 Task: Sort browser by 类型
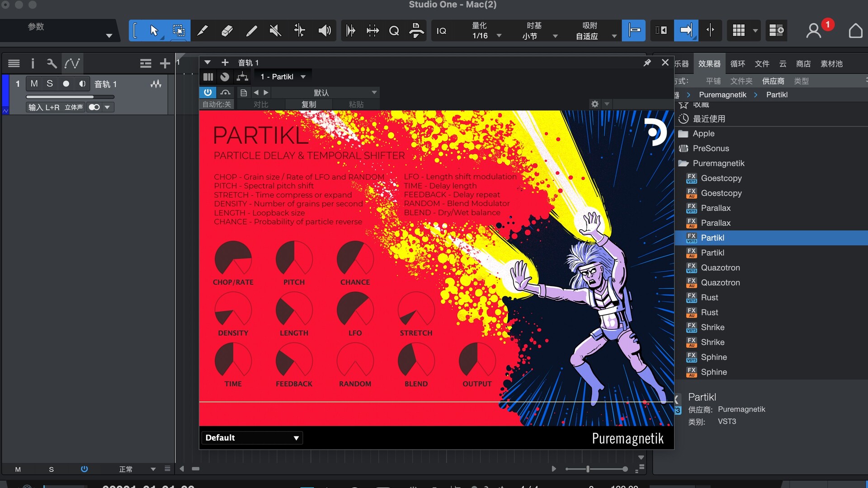[801, 81]
